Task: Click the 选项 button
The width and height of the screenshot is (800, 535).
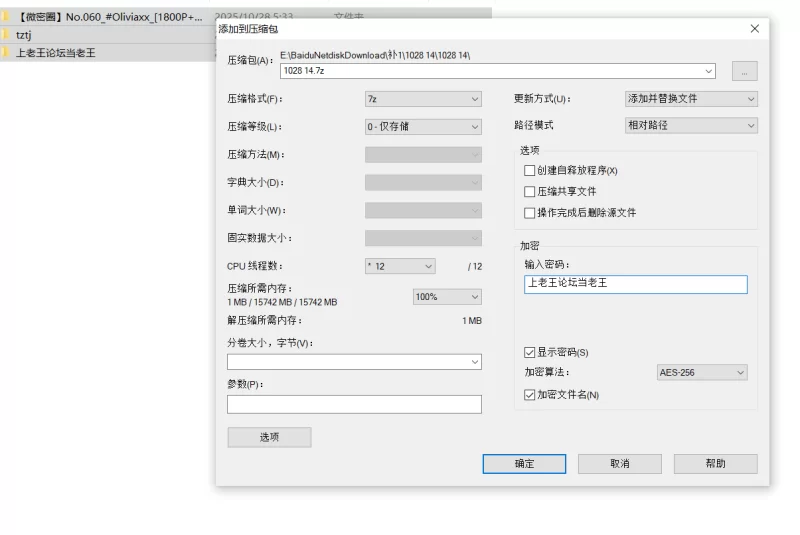Action: click(x=269, y=437)
